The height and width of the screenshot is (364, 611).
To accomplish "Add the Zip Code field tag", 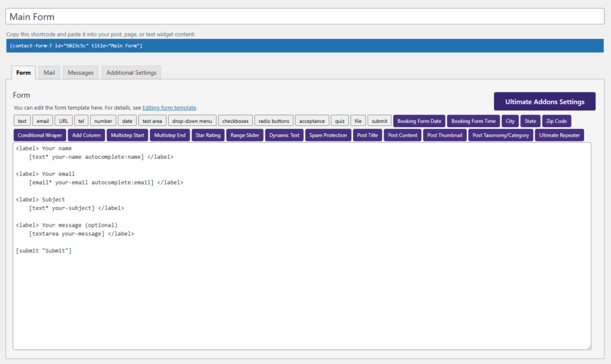I will [x=557, y=121].
